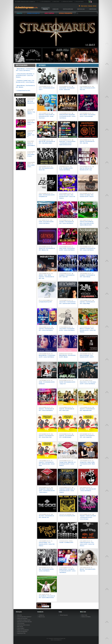Go to ONDE COMPRAR tab
Image resolution: width=112 pixels, height=644 pixels.
point(49,13)
